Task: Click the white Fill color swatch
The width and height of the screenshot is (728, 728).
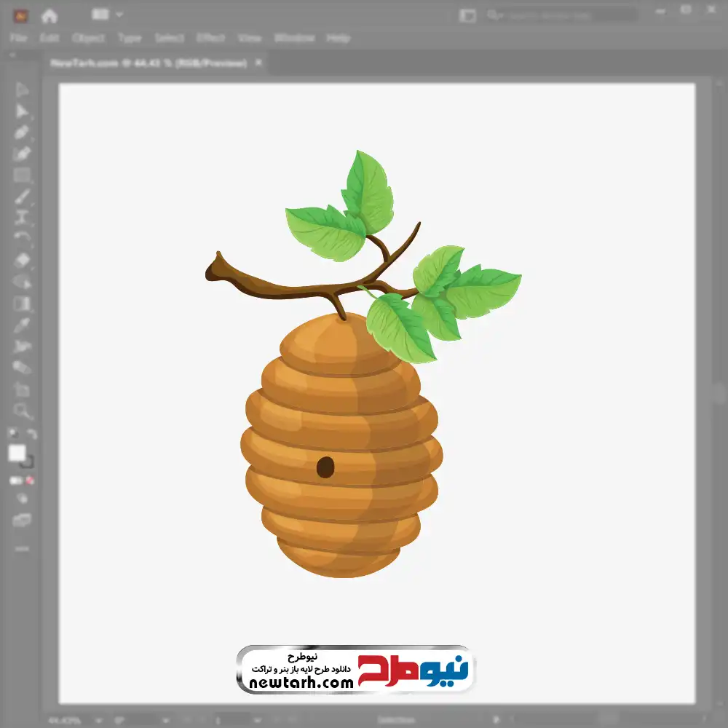Action: pos(17,454)
